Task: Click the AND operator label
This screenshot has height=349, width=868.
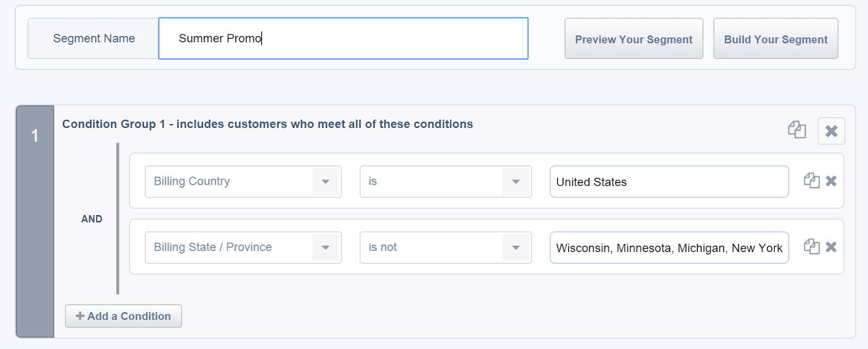Action: [x=92, y=219]
